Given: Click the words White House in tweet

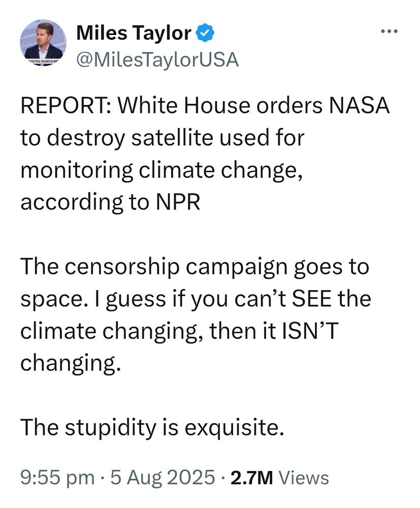Looking at the screenshot, I should [x=184, y=106].
